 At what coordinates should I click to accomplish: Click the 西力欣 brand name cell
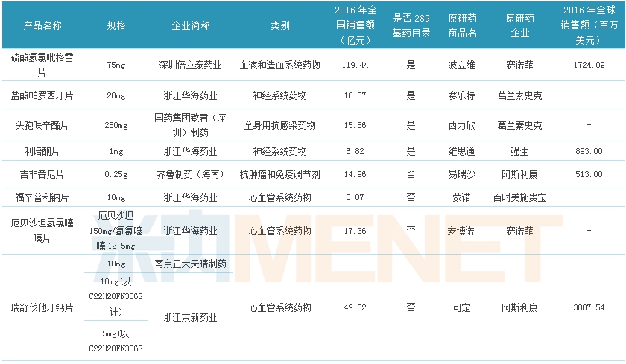coord(462,125)
